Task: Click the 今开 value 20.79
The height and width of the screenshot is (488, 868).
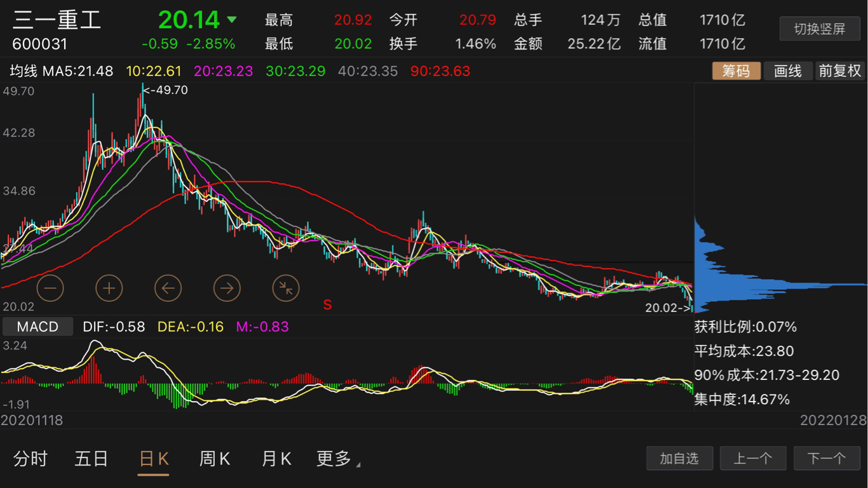Action: point(477,20)
